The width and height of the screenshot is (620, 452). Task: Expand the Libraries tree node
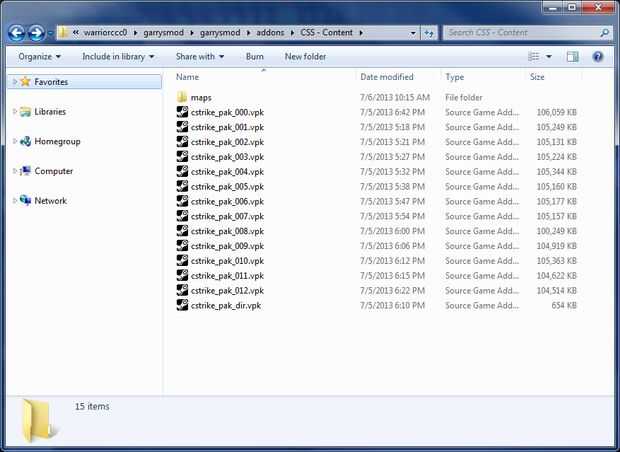[x=15, y=112]
